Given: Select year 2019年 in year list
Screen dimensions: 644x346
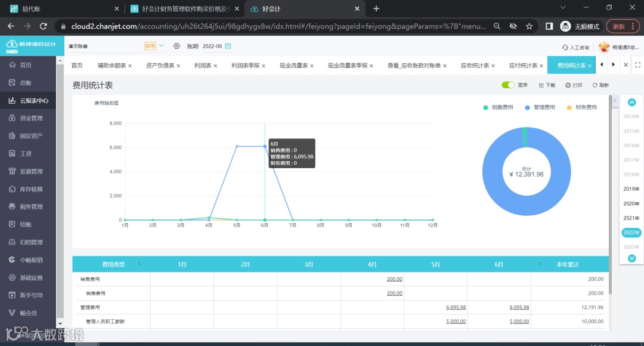Looking at the screenshot, I should pyautogui.click(x=631, y=189).
